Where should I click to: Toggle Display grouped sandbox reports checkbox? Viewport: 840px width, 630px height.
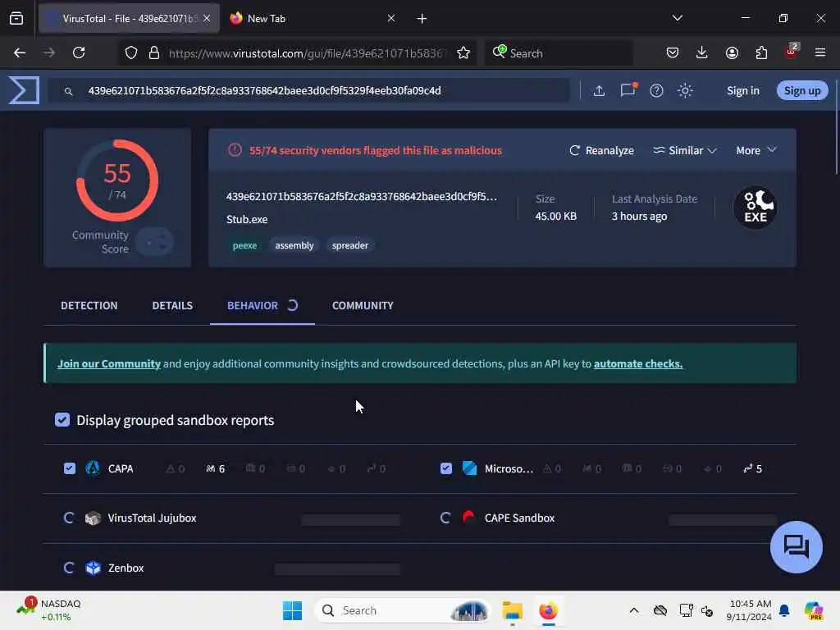[x=62, y=419]
